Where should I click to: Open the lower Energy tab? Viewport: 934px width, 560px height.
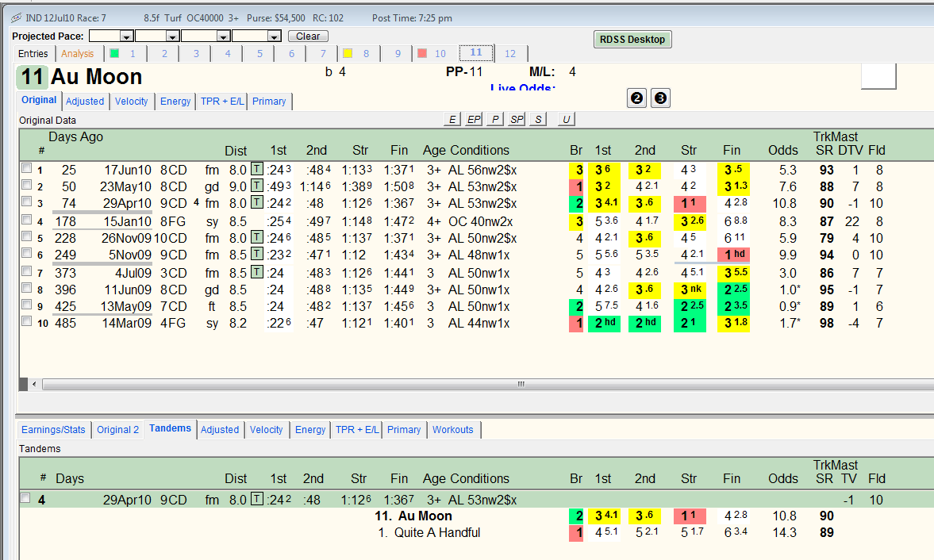[x=310, y=430]
